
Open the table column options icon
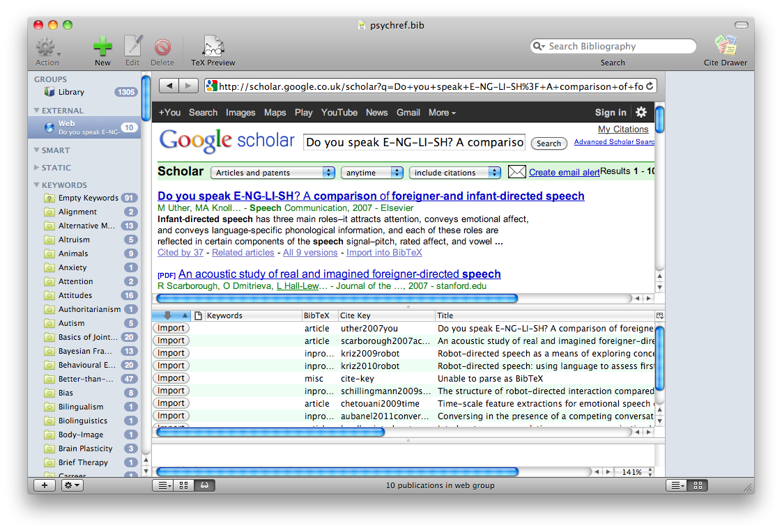660,315
